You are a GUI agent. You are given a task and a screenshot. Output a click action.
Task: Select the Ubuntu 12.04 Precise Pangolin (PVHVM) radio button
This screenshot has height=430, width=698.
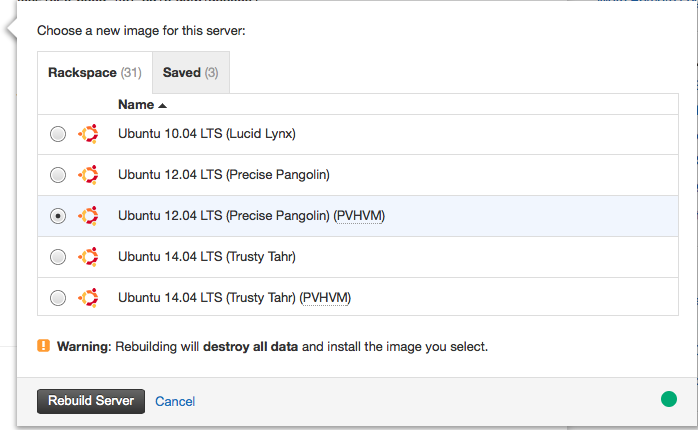pyautogui.click(x=58, y=216)
